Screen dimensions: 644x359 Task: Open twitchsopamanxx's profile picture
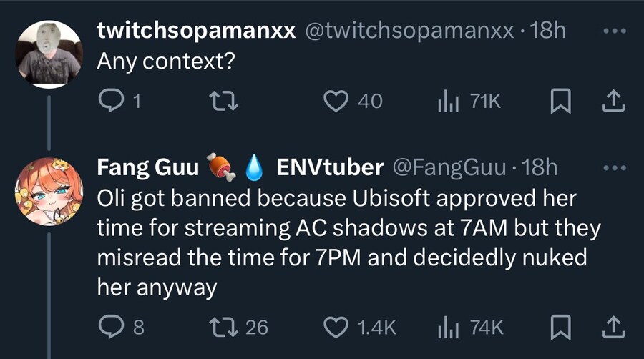[49, 54]
